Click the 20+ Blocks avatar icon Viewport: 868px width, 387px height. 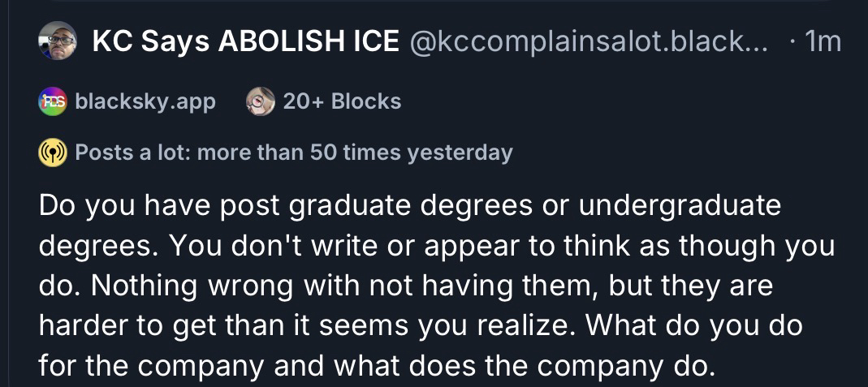pos(261,101)
